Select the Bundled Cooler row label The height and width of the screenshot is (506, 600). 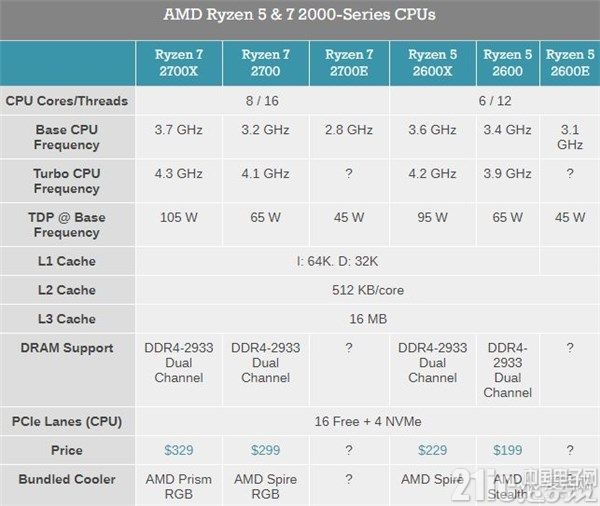[x=67, y=479]
